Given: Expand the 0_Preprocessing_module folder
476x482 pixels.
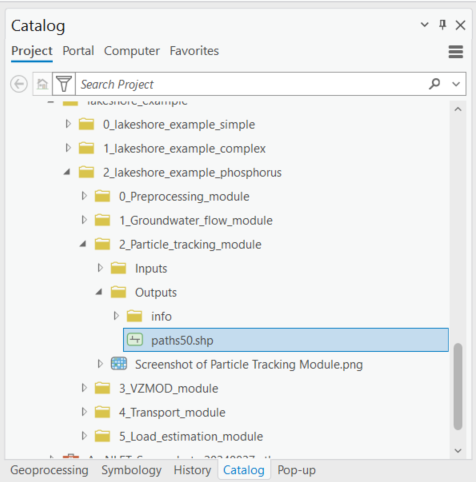Looking at the screenshot, I should [84, 196].
